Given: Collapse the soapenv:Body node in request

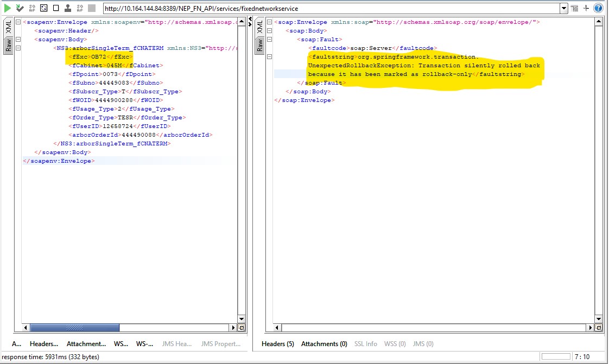Looking at the screenshot, I should [18, 40].
